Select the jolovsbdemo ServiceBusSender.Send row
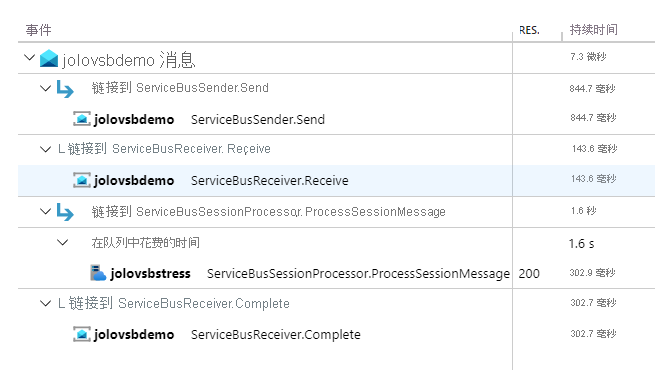This screenshot has height=370, width=655. [336, 119]
